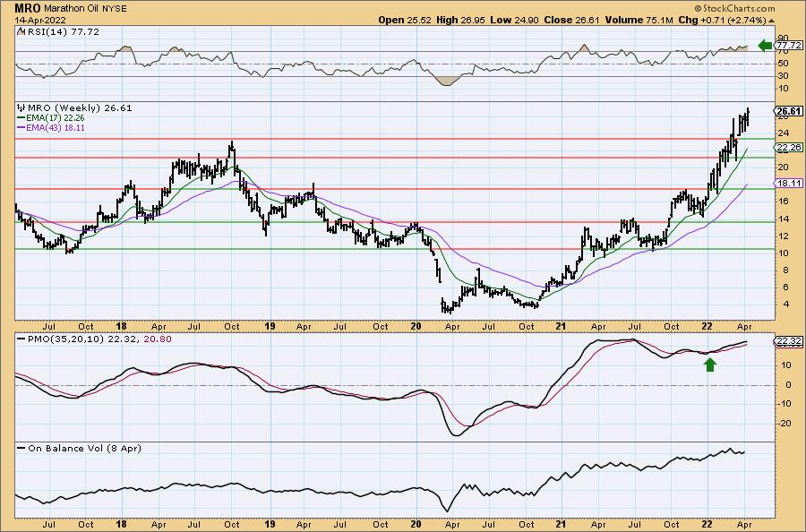806x532 pixels.
Task: Click the Volume 75.1M value
Action: coord(639,20)
